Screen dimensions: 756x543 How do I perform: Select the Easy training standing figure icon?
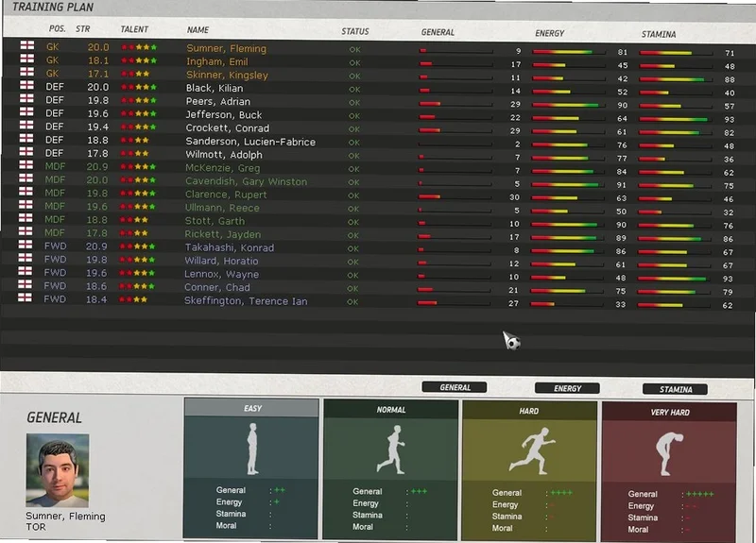[x=252, y=449]
